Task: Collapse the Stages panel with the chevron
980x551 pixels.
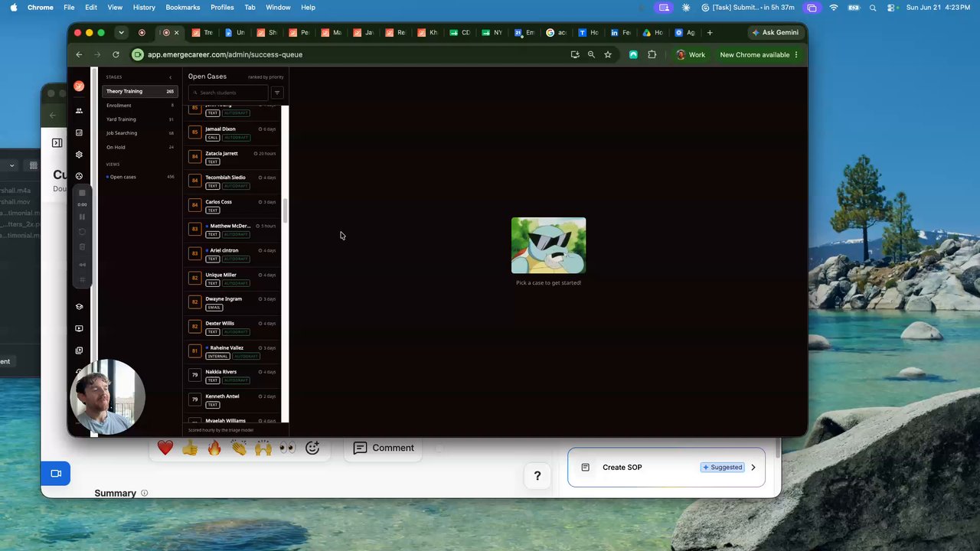Action: click(171, 77)
